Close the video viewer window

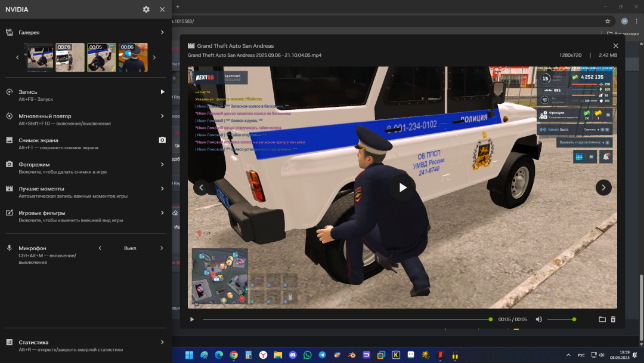(615, 45)
